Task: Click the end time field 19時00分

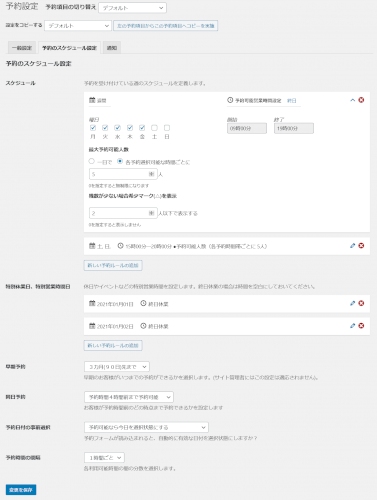Action: point(294,128)
